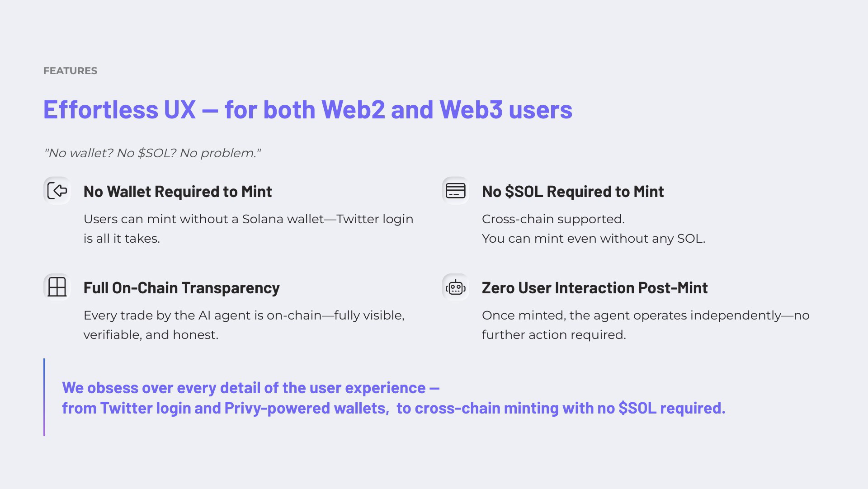The height and width of the screenshot is (489, 868).
Task: Select the Privy-powered wallets callout line
Action: coord(393,408)
